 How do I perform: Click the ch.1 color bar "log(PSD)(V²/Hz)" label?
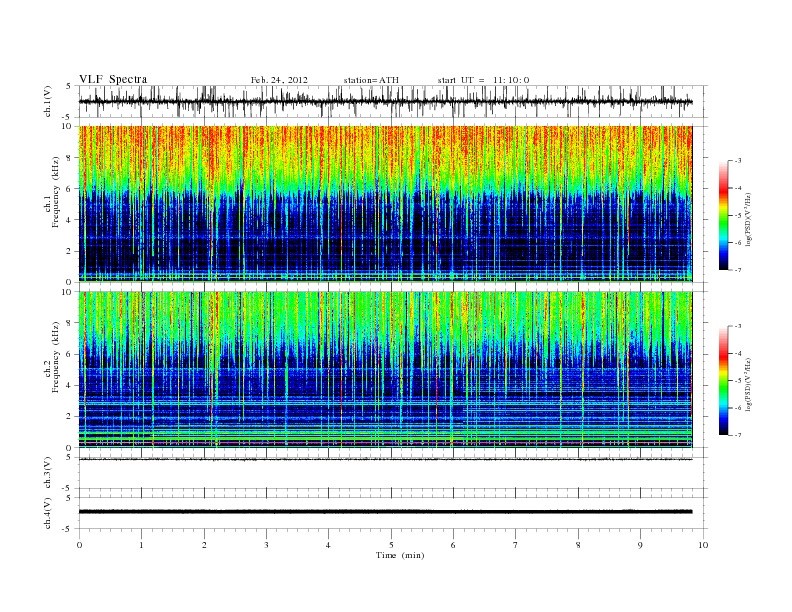(x=749, y=219)
